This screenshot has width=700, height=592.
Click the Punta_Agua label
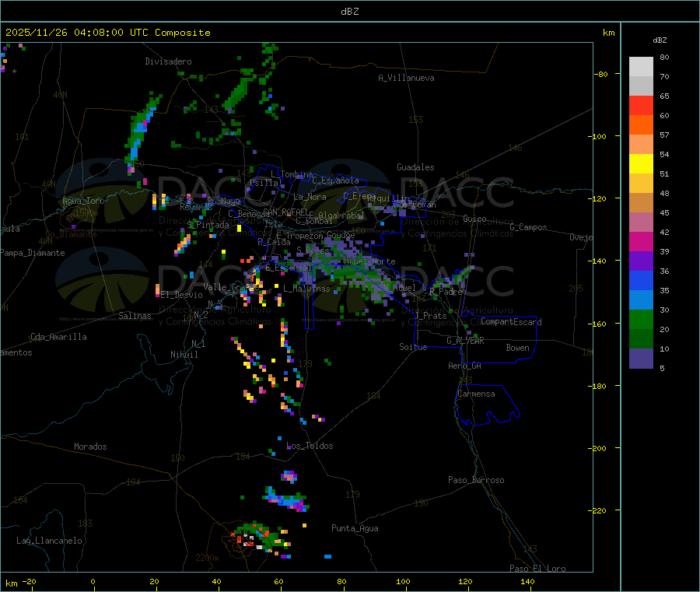coord(355,528)
